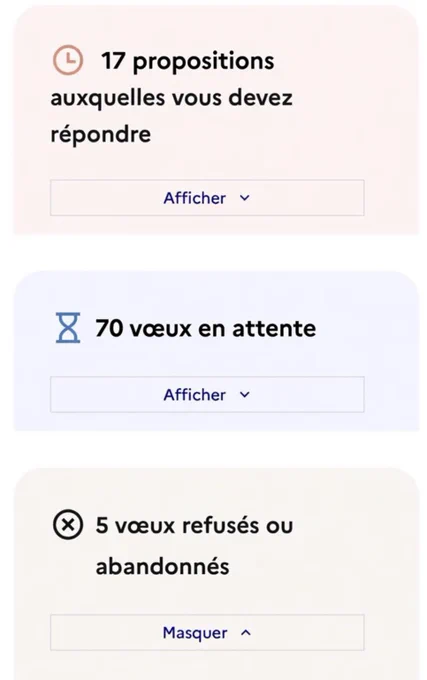Show the 70 vœux en attente list
The image size is (427, 680).
tap(207, 395)
